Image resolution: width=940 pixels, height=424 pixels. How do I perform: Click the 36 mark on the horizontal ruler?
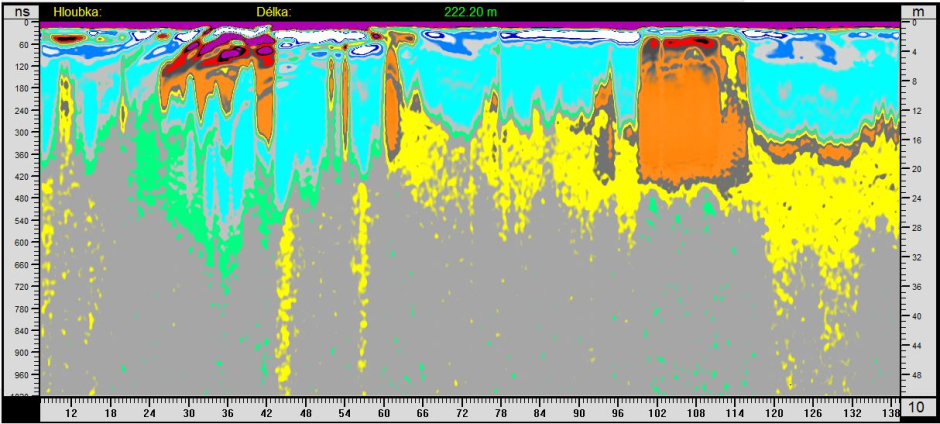(227, 412)
